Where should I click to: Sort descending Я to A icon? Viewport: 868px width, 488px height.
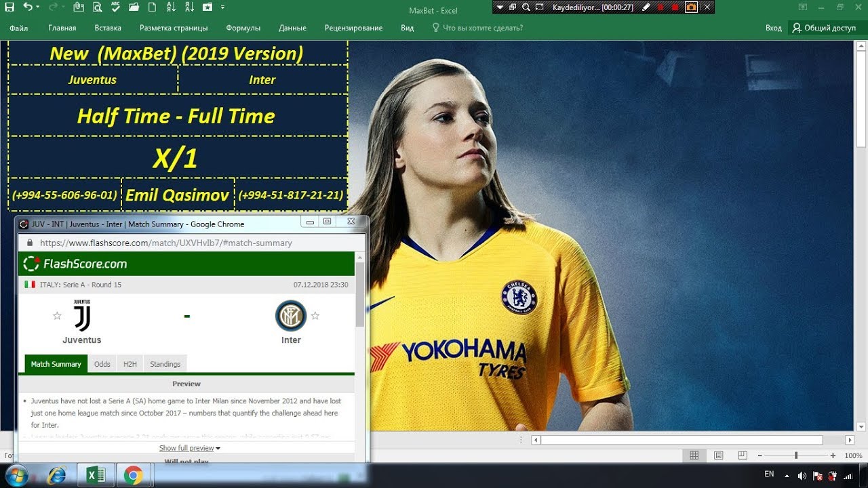pos(189,7)
